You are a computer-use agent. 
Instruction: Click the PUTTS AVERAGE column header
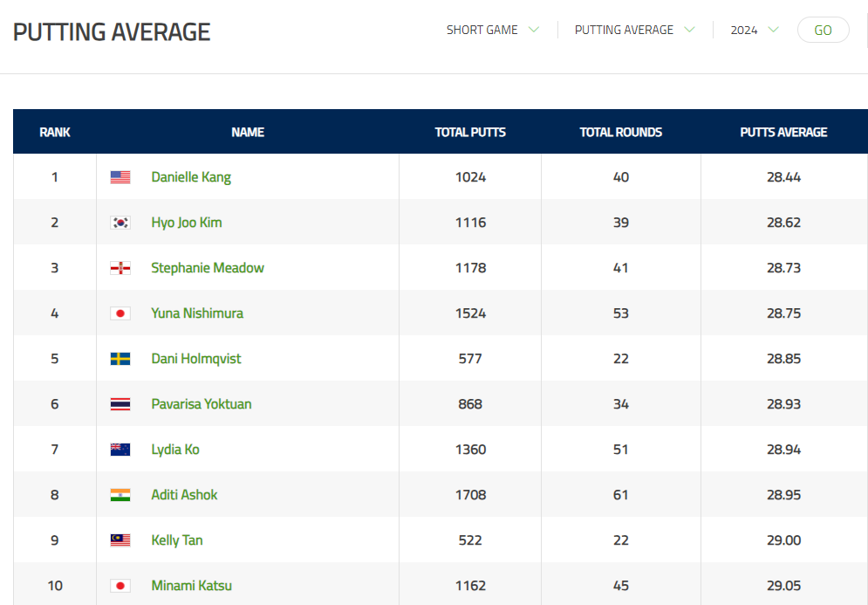click(783, 133)
